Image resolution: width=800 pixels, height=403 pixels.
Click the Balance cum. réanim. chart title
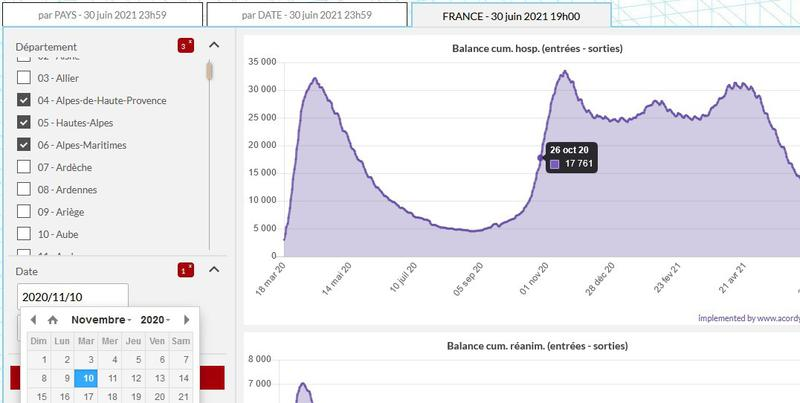(537, 346)
